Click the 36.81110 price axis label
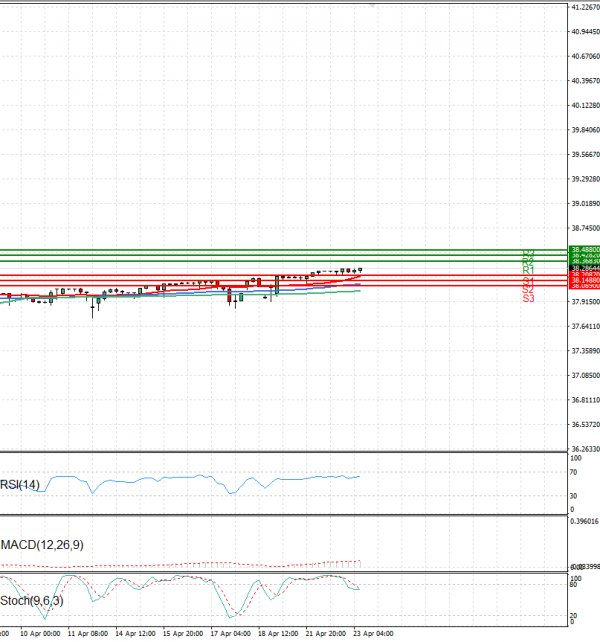The image size is (600, 642). 586,400
